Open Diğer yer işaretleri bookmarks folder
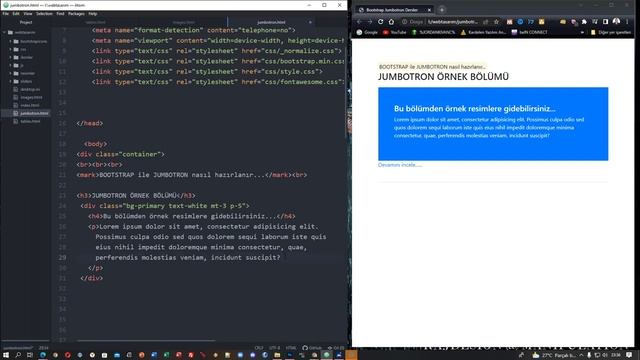The image size is (640, 360). click(611, 32)
